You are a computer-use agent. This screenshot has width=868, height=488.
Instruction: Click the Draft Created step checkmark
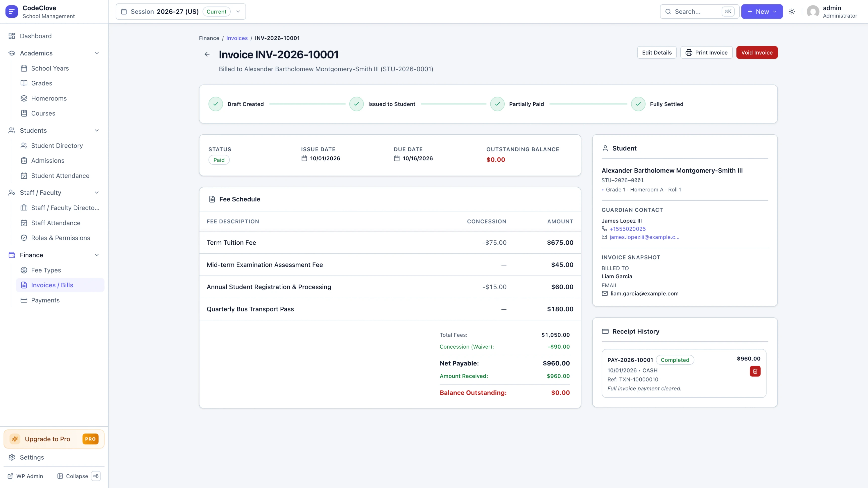(x=216, y=104)
